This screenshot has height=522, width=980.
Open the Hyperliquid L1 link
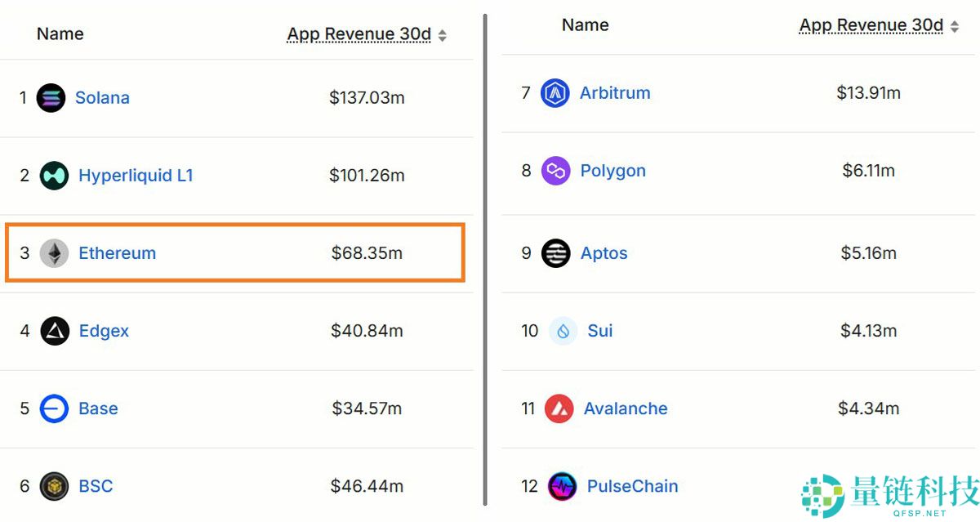(x=136, y=176)
